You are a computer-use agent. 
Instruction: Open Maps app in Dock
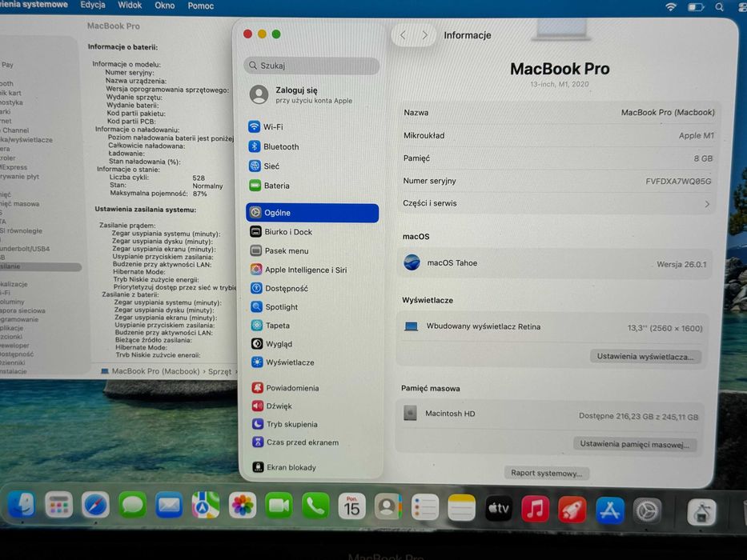[205, 506]
